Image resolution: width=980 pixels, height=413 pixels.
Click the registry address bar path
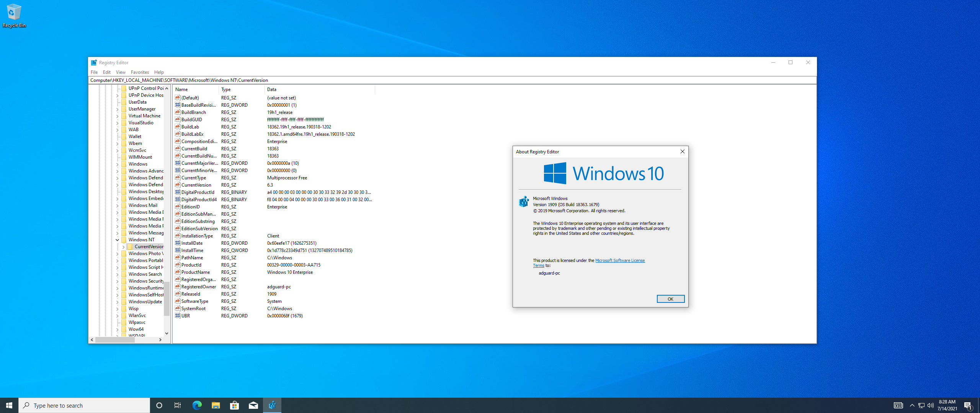coord(452,80)
